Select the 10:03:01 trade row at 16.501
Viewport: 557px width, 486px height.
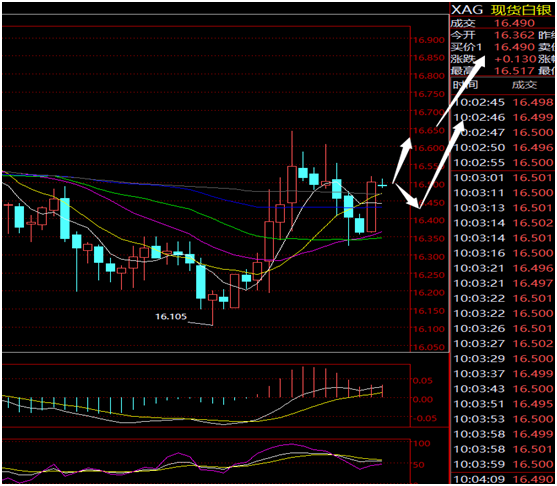(503, 178)
